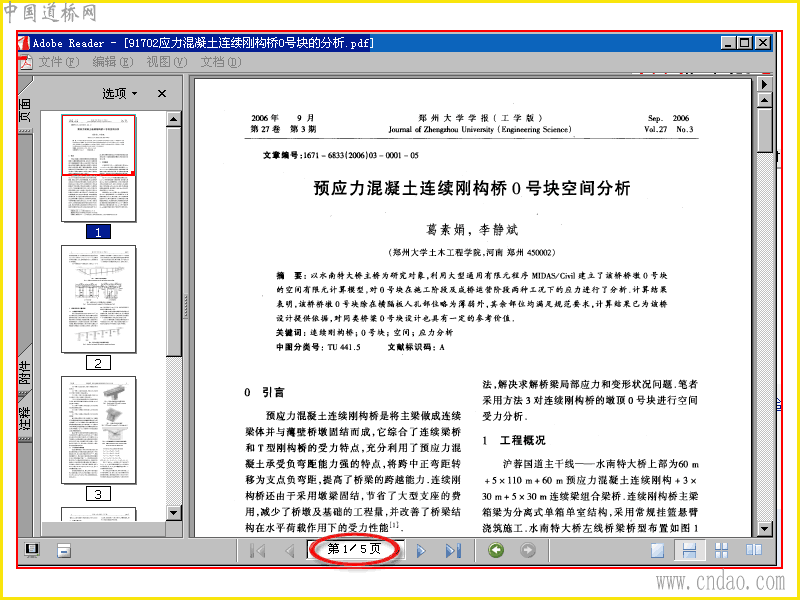Close the pages navigation panel
Viewport: 800px width, 600px height.
[x=162, y=94]
